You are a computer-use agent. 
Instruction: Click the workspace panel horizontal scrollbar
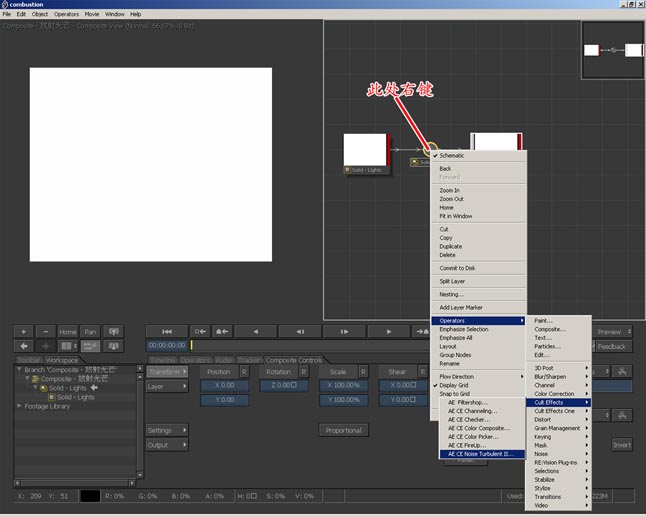point(75,483)
